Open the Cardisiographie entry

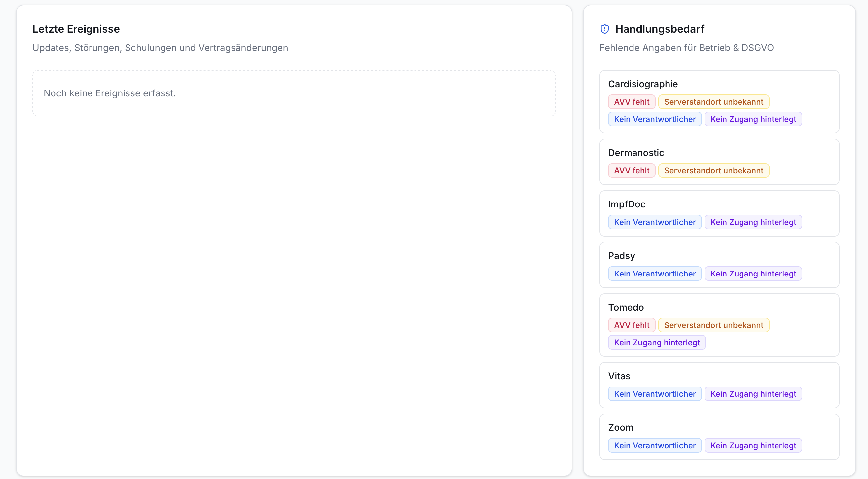(719, 101)
